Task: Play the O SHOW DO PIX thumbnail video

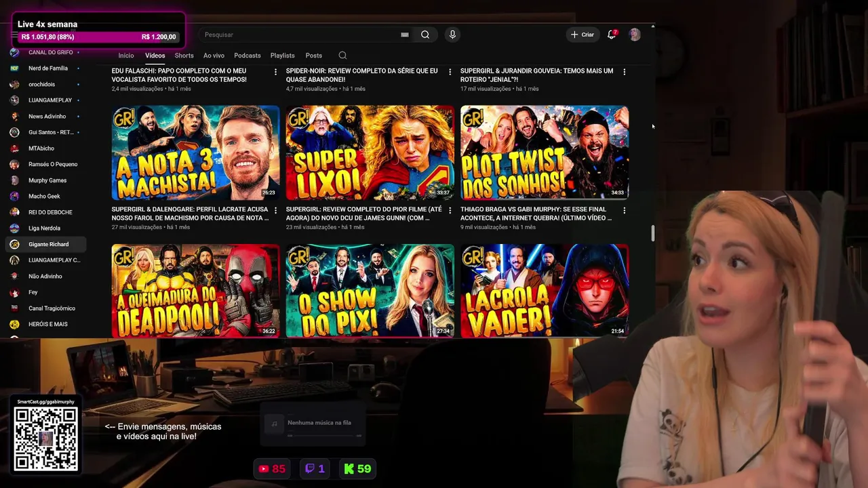Action: 370,291
